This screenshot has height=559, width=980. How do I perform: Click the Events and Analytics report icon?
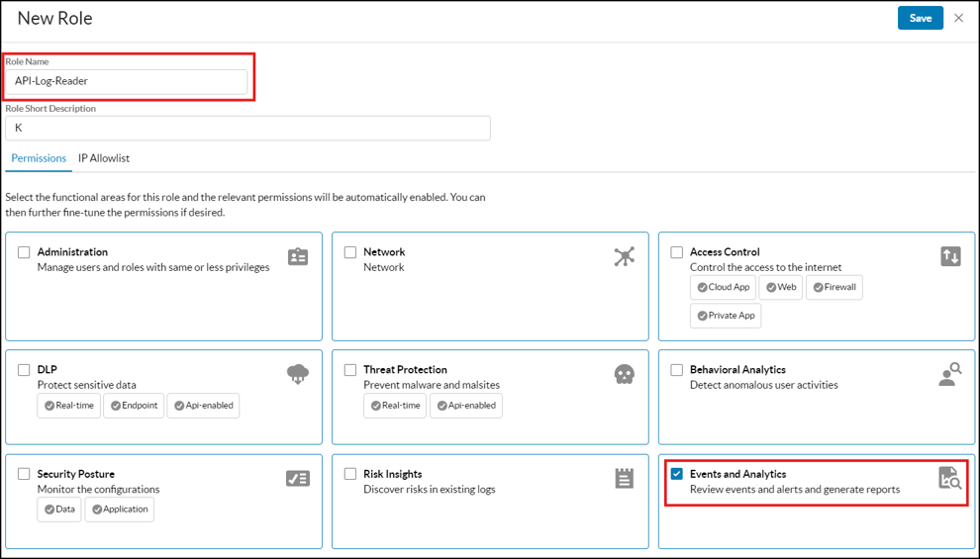(950, 479)
